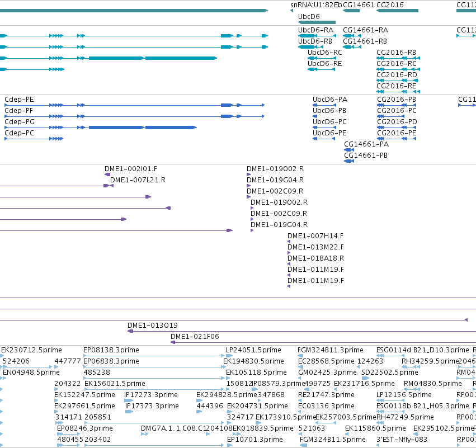The height and width of the screenshot is (448, 476).
Task: Click the BAC end DME1-002I01.F
Action: [131, 169]
